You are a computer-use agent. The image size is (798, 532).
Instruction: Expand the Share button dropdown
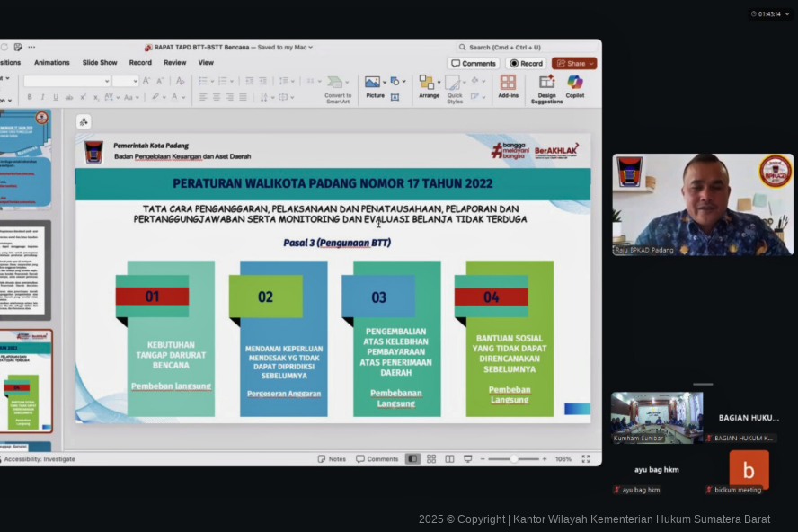(x=590, y=64)
